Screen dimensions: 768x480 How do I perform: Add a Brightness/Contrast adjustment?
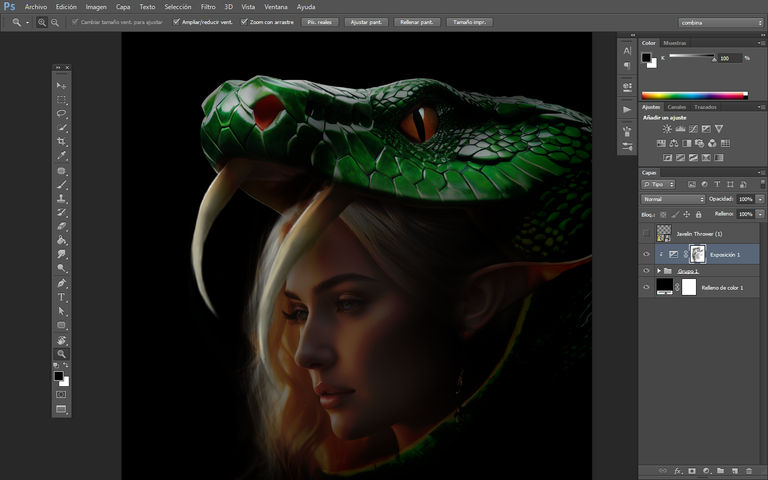[x=667, y=129]
